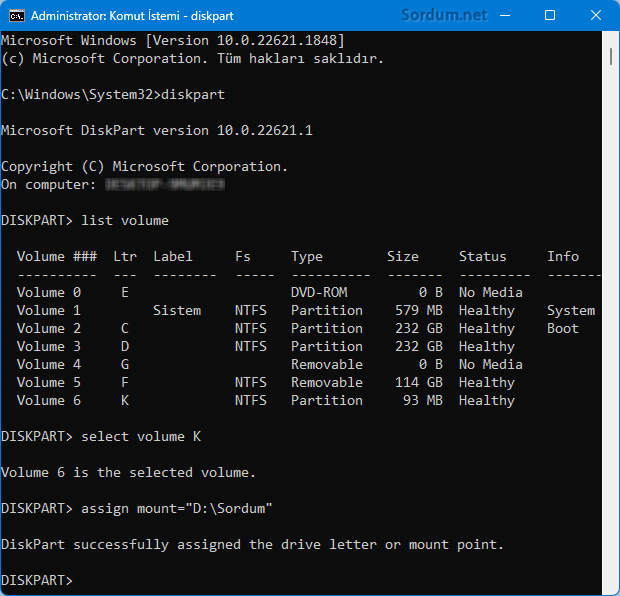Screen dimensions: 620x596
Task: Click the 'Status' column header
Action: (x=482, y=256)
